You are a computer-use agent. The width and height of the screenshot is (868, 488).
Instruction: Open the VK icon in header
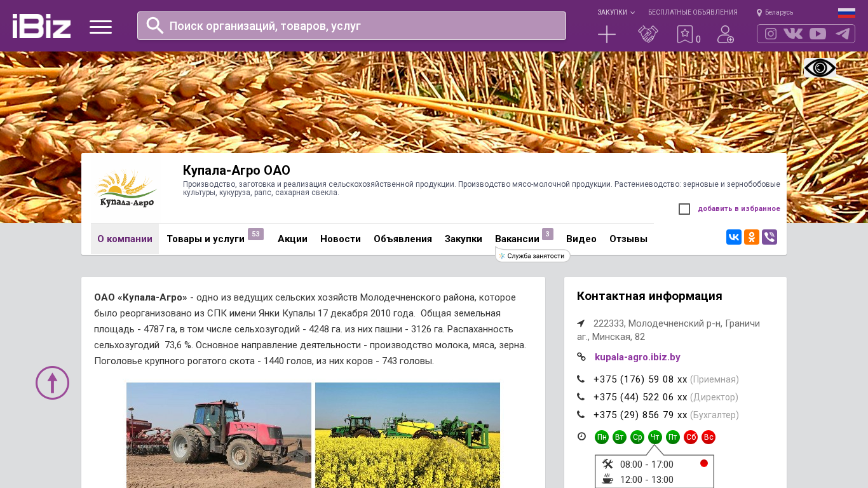pyautogui.click(x=793, y=34)
